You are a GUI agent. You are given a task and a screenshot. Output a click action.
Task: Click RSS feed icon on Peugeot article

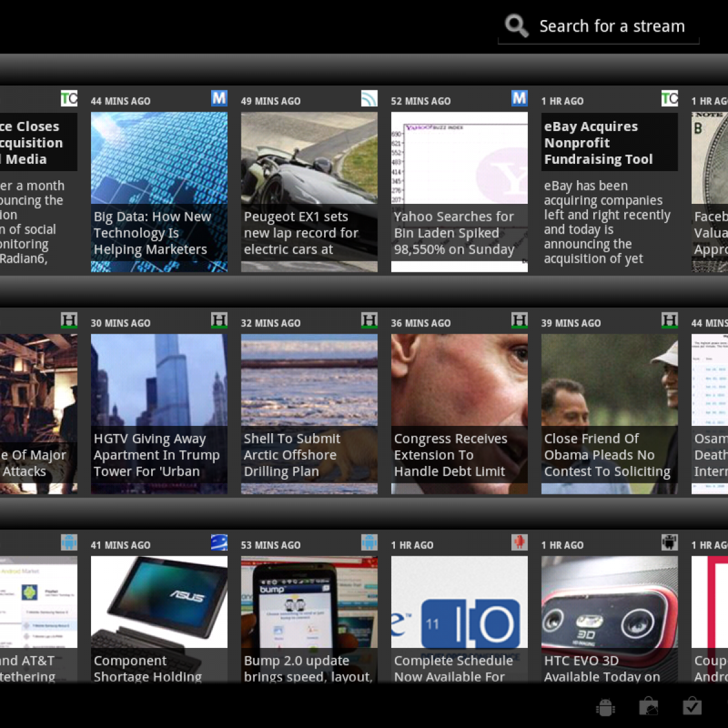[x=369, y=98]
